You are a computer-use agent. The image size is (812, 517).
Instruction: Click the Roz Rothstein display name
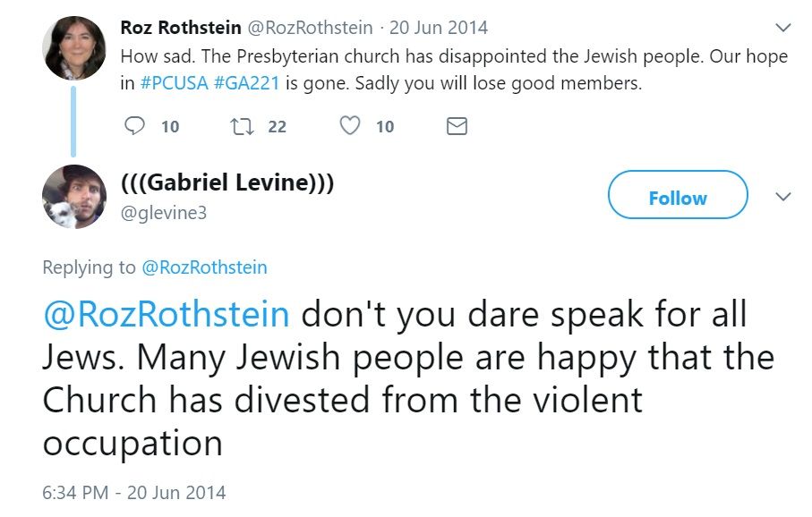(181, 27)
